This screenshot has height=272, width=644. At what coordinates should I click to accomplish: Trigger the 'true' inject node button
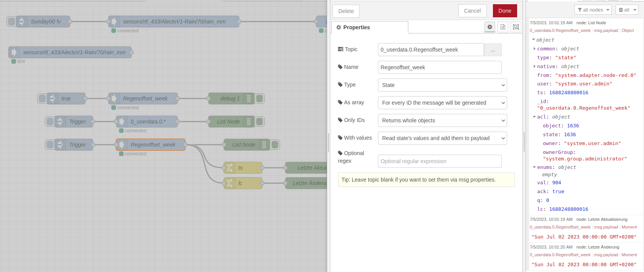(42, 98)
